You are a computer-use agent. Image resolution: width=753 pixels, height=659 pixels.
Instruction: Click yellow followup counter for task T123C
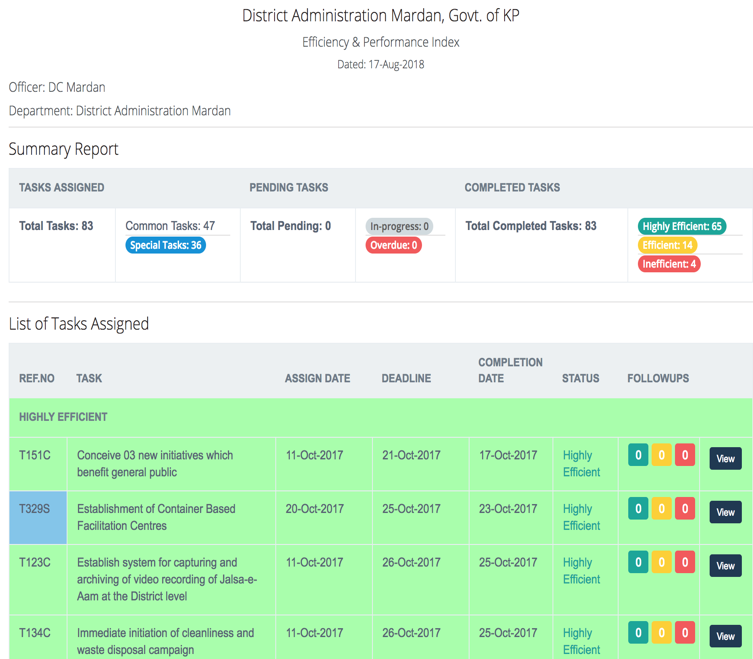pos(661,562)
